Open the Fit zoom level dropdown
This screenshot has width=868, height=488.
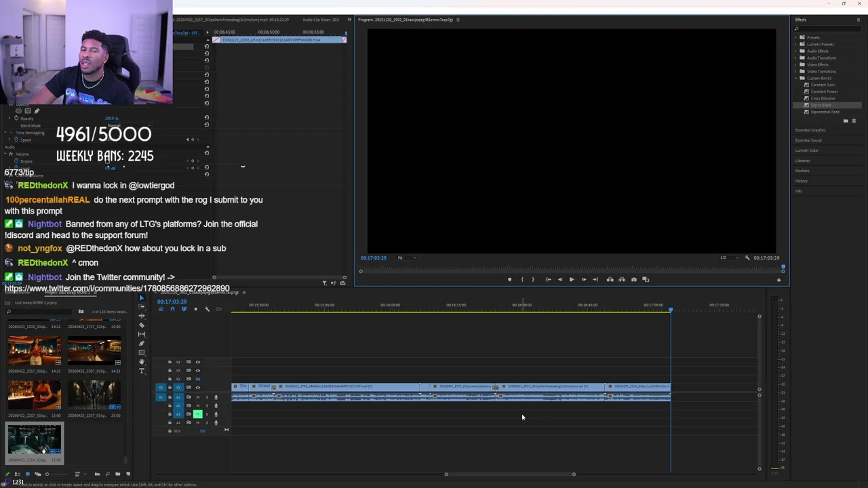(x=407, y=258)
